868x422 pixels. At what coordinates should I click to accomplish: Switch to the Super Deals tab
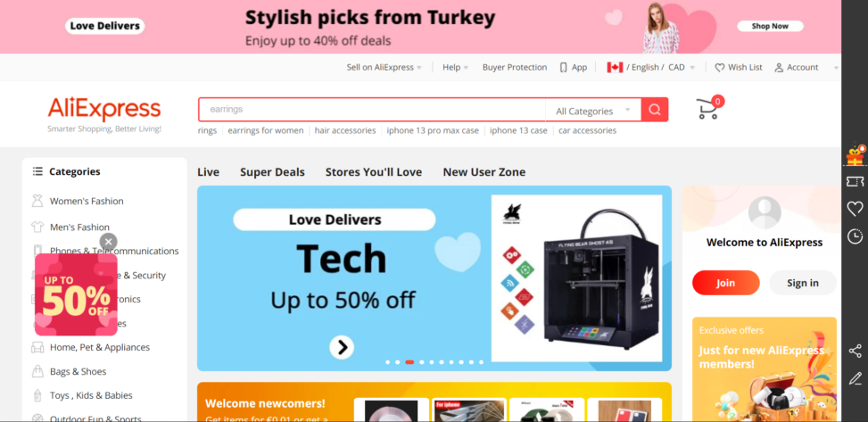click(x=272, y=172)
